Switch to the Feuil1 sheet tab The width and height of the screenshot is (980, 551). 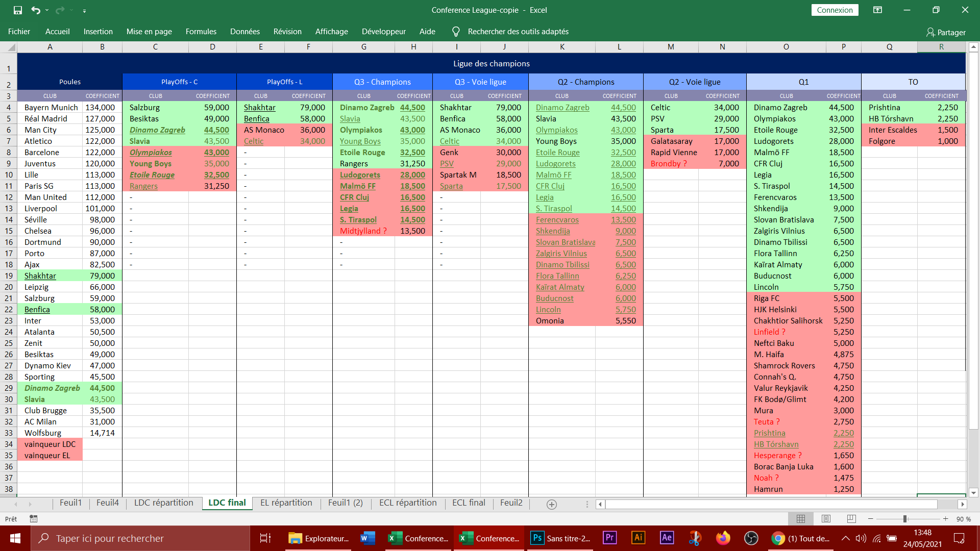[x=70, y=503]
